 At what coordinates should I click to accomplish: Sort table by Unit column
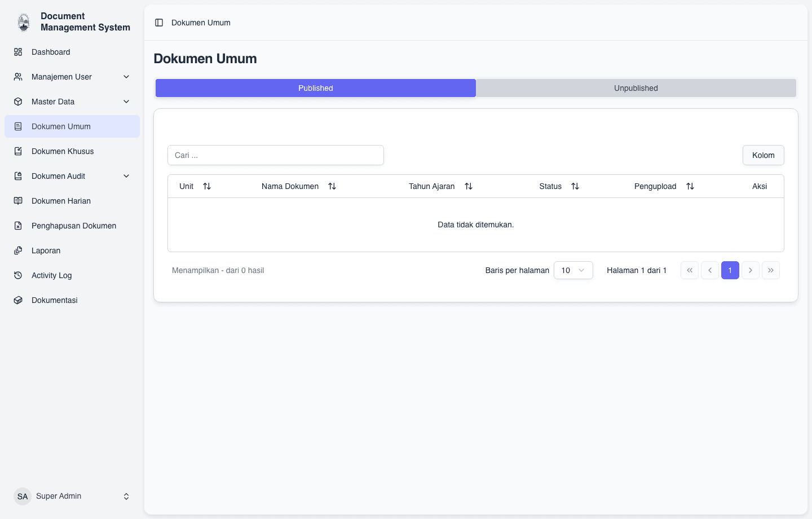tap(207, 186)
